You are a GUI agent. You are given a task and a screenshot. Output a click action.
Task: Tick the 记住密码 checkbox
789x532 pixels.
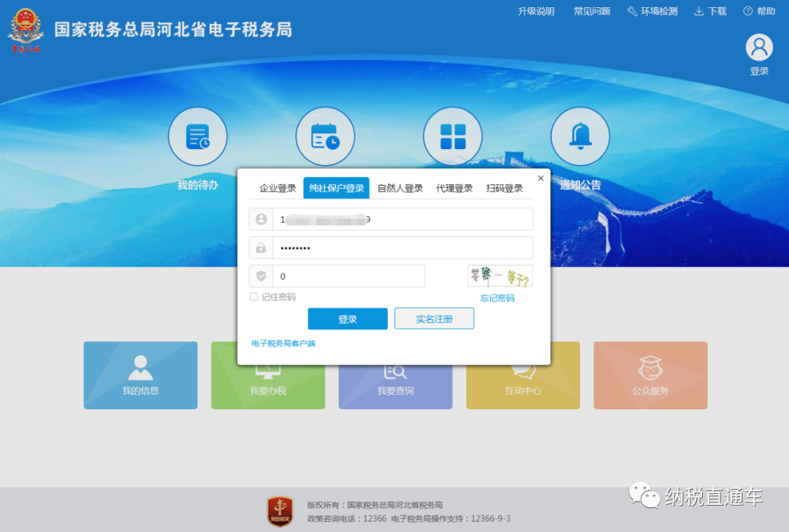[x=254, y=297]
